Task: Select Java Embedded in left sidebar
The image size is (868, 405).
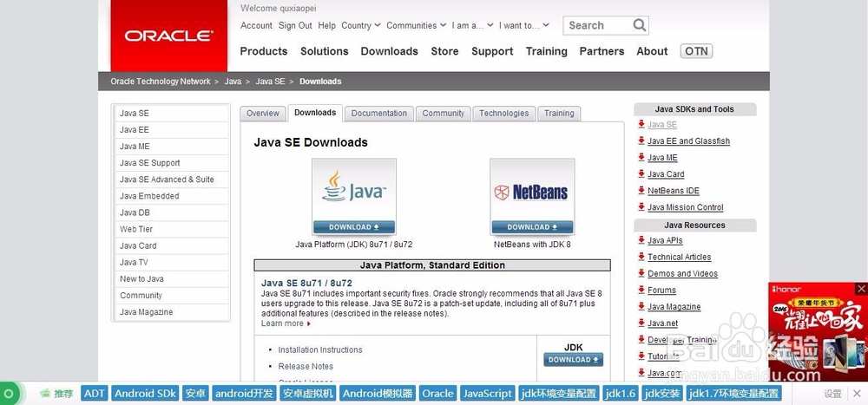Action: (x=172, y=196)
